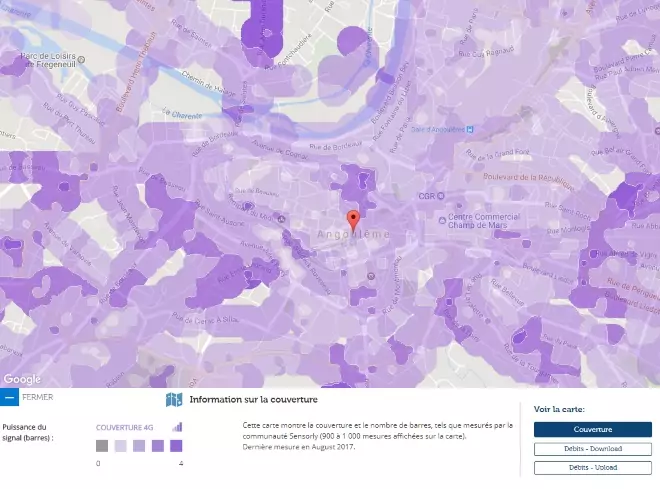Image resolution: width=660 pixels, height=489 pixels.
Task: Click the FERMER label to close legend
Action: click(37, 397)
